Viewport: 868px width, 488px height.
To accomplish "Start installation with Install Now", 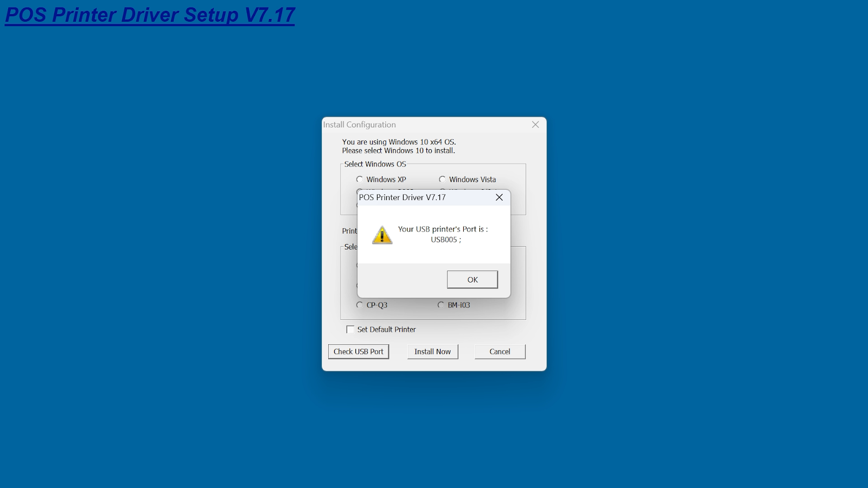I will [433, 352].
